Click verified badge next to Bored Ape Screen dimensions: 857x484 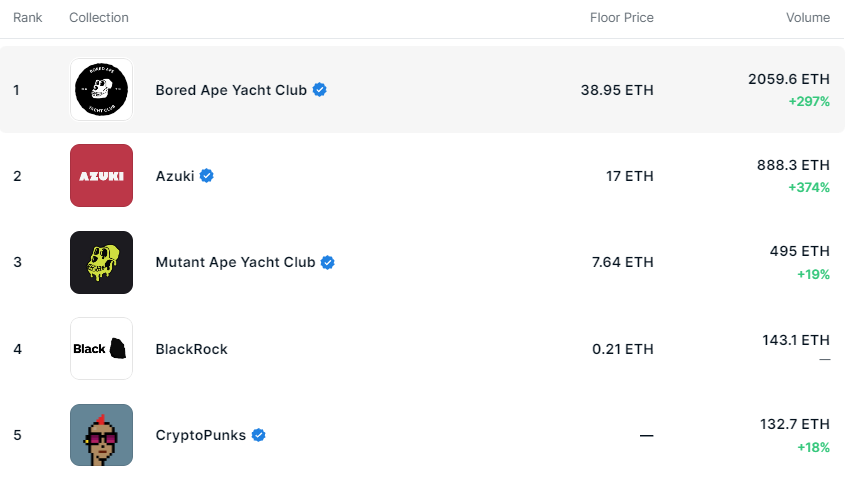320,90
